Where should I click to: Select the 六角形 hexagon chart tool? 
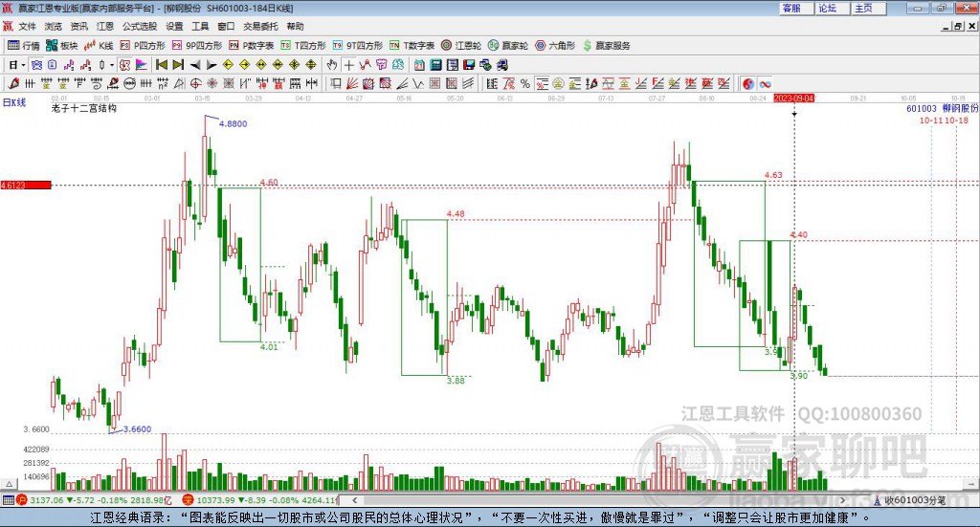[x=555, y=46]
